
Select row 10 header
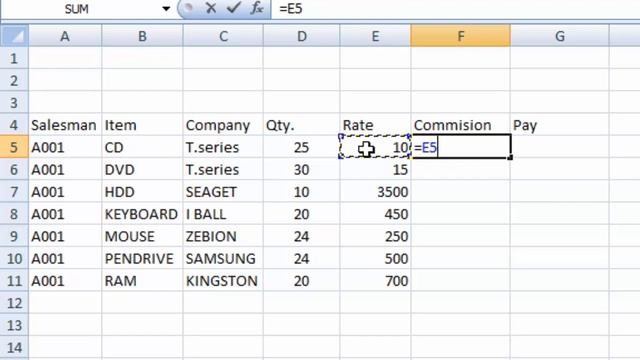click(14, 258)
